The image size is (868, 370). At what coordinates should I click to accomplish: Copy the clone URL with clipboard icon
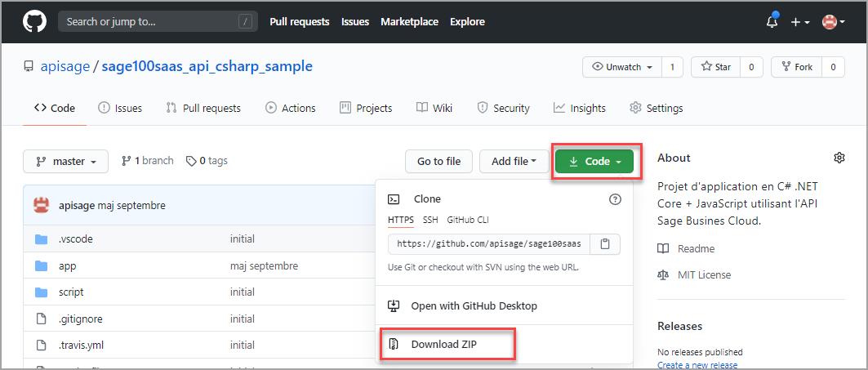(x=605, y=243)
